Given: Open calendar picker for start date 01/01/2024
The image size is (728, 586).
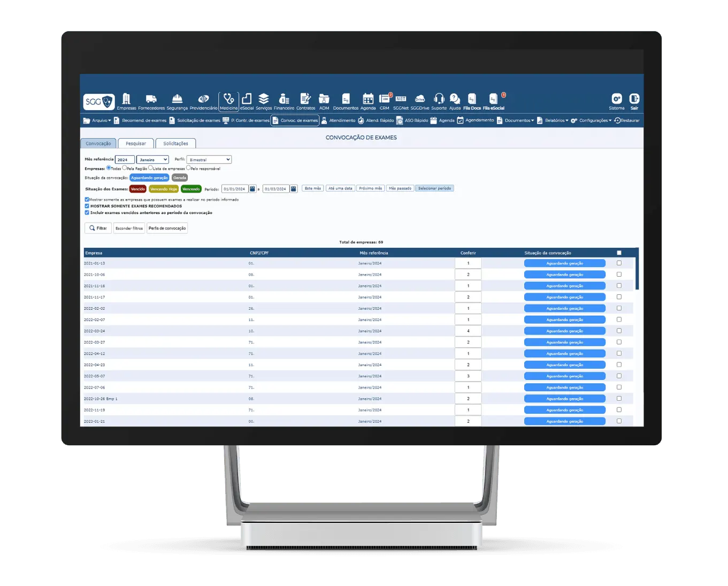Looking at the screenshot, I should tap(252, 188).
